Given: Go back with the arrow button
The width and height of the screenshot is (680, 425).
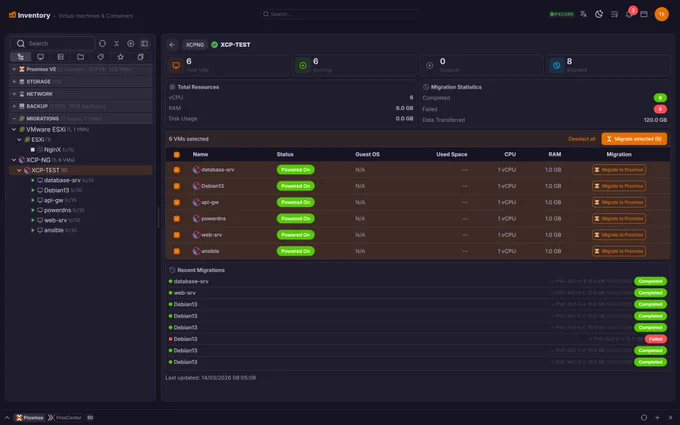Looking at the screenshot, I should [172, 45].
